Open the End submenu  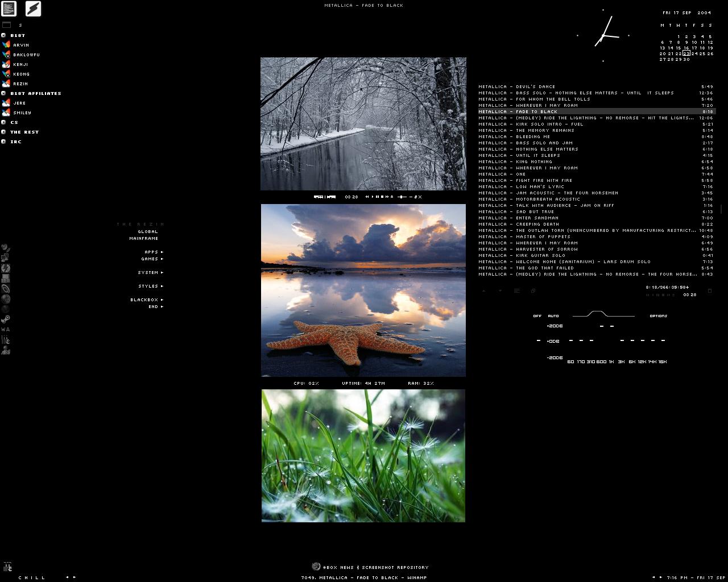click(156, 306)
